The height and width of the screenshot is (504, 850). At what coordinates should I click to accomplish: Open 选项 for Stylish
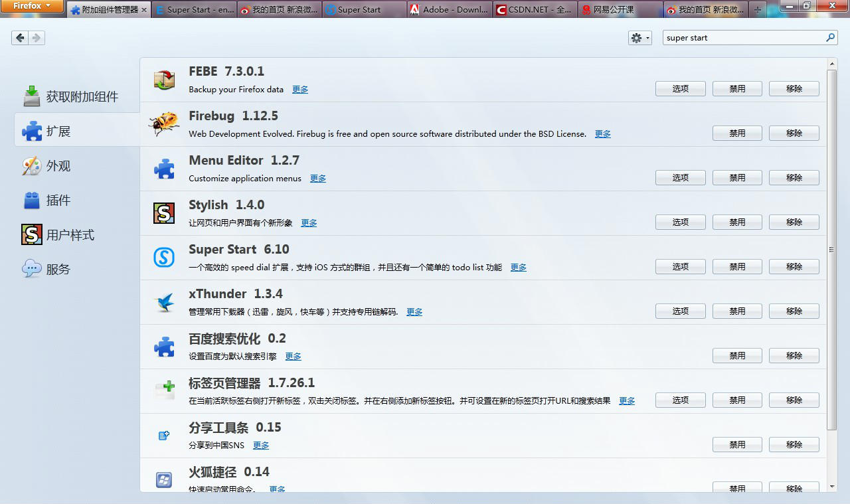click(x=681, y=222)
